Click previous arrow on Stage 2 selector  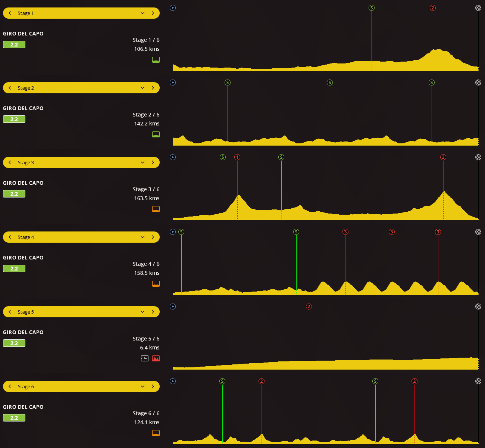(x=10, y=88)
